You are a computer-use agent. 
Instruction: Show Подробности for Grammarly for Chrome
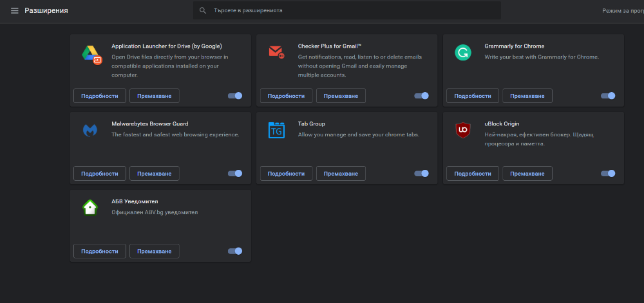click(473, 96)
